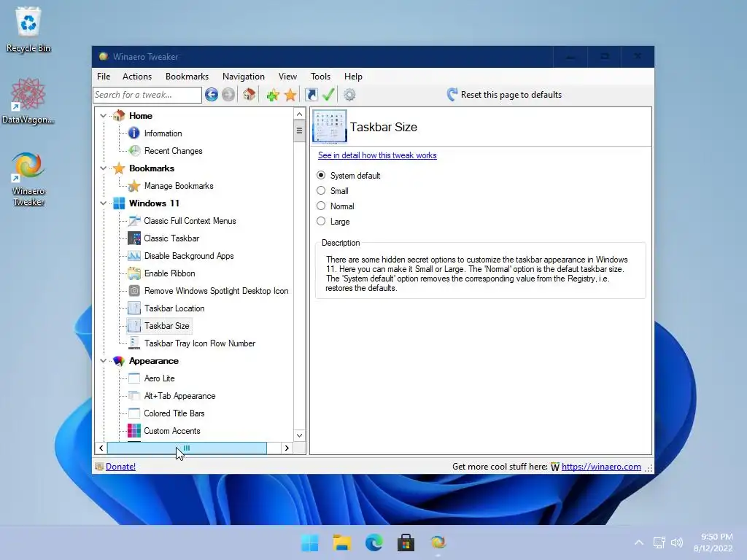Click the volume icon in system tray

click(x=677, y=542)
